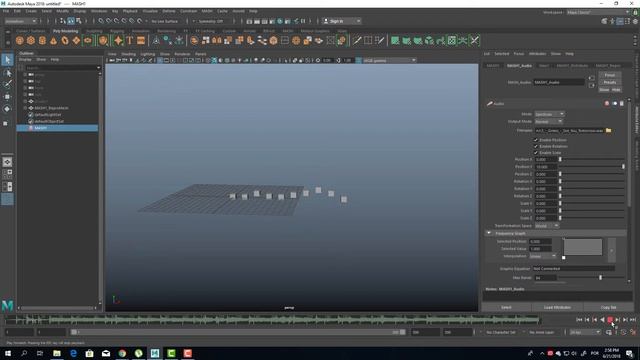Click the Paint Select brush tool in toolbox
Image resolution: width=640 pixels, height=360 pixels.
pos(7,84)
